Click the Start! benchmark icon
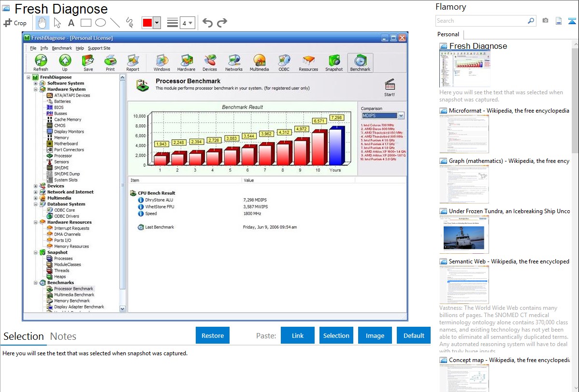 click(x=390, y=87)
